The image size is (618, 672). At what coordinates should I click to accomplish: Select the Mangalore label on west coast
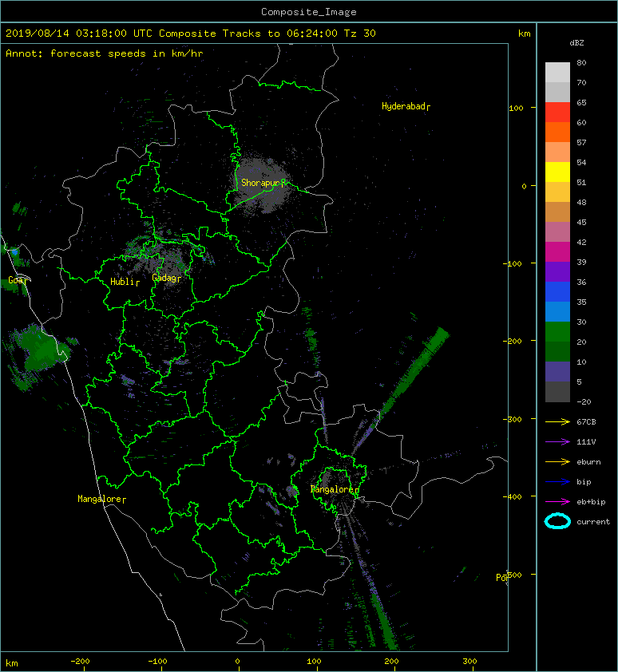(x=99, y=499)
